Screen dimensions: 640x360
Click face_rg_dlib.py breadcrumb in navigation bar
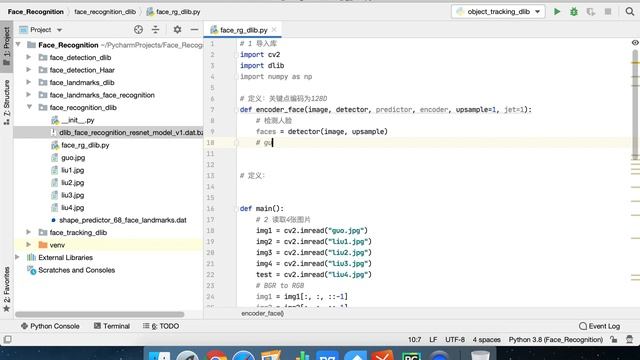tap(173, 11)
